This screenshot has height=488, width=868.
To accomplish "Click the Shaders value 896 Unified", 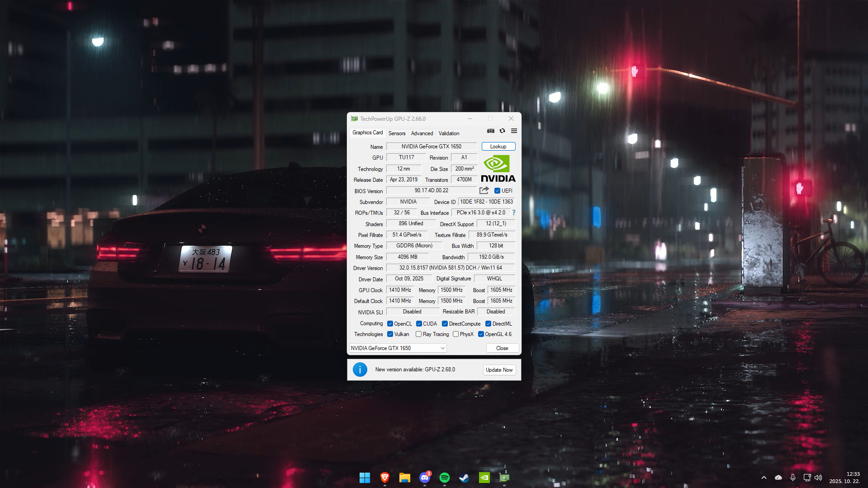I will point(411,223).
